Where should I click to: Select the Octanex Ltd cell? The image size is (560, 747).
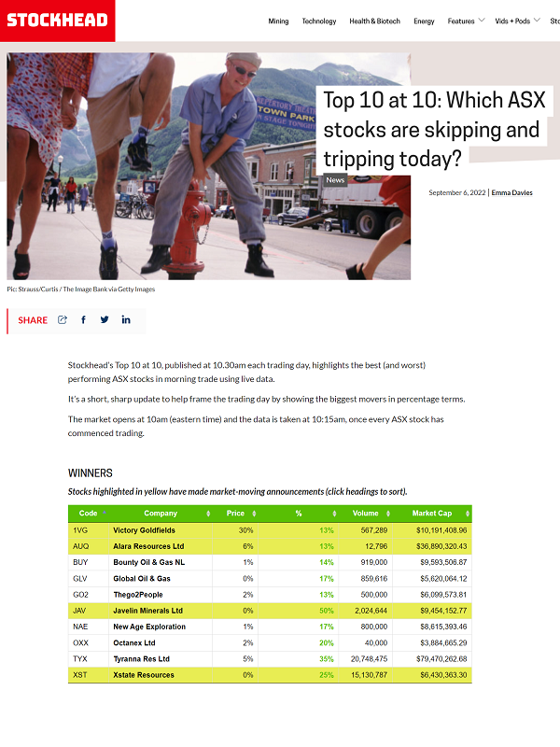pos(161,643)
